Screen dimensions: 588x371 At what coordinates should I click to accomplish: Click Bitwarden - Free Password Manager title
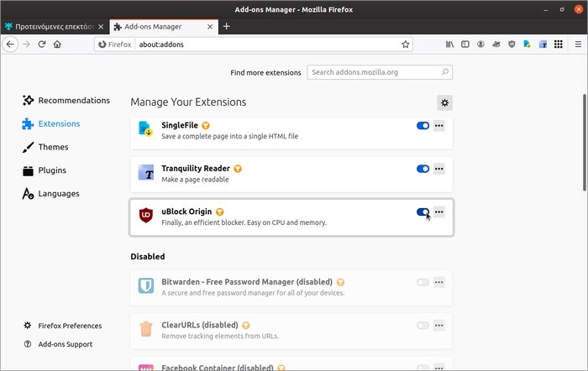click(x=247, y=282)
